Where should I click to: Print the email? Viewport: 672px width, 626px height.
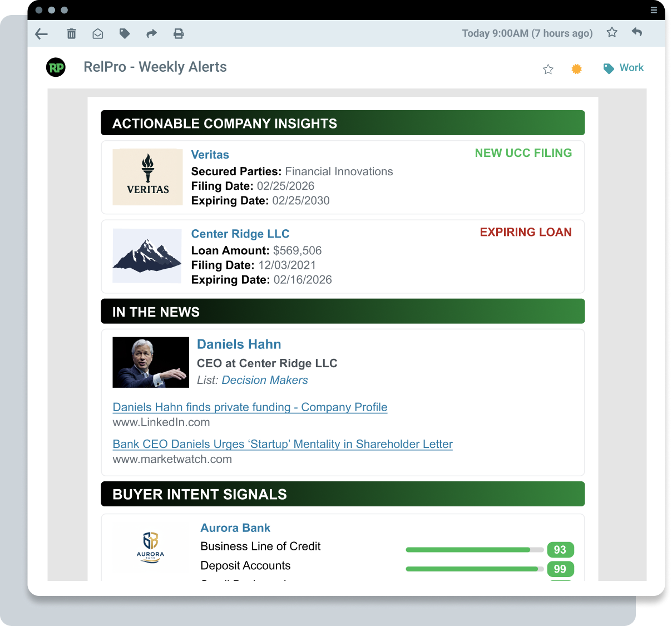click(179, 33)
